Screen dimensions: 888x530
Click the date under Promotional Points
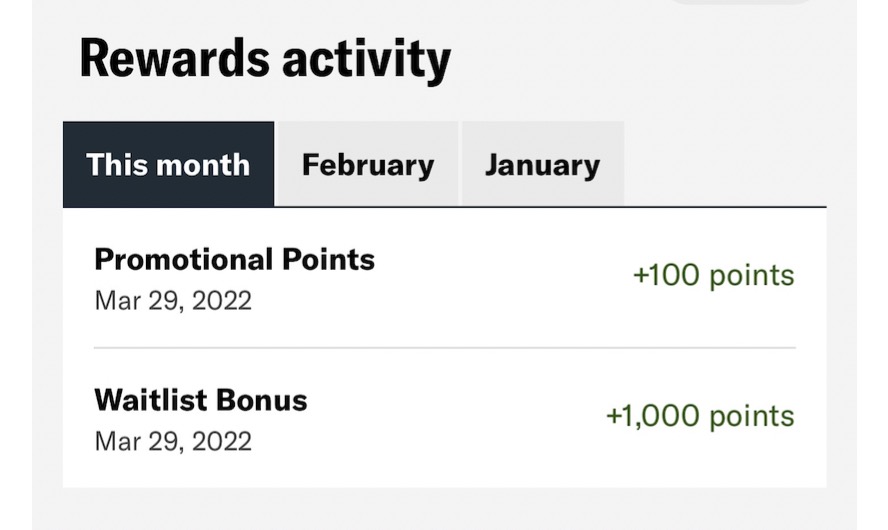pos(172,300)
